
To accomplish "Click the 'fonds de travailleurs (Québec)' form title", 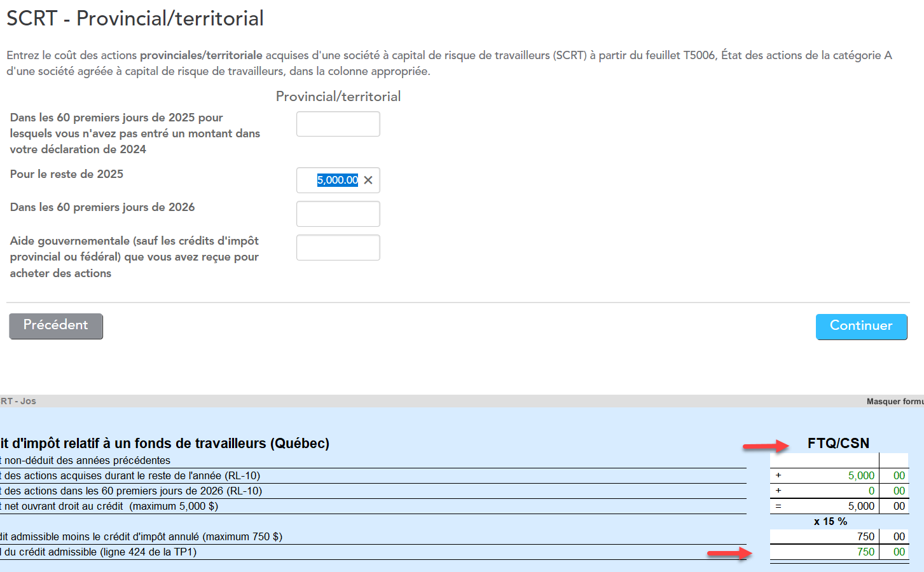I will point(165,443).
